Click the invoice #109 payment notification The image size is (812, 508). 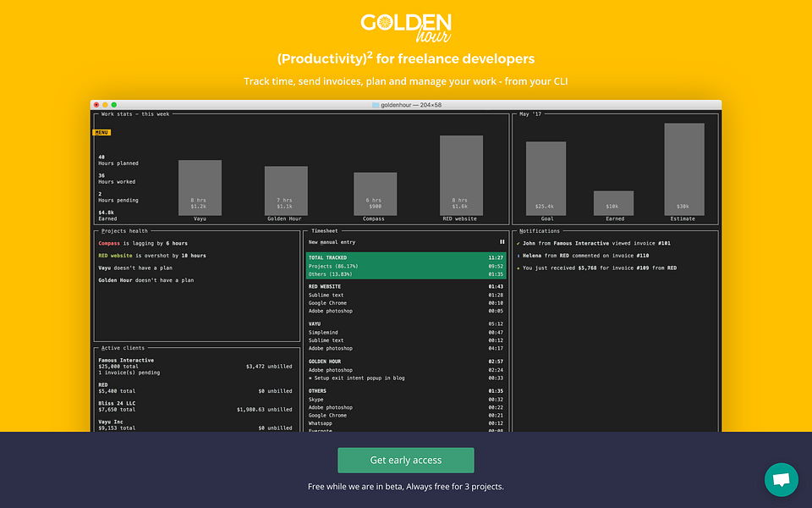point(599,268)
